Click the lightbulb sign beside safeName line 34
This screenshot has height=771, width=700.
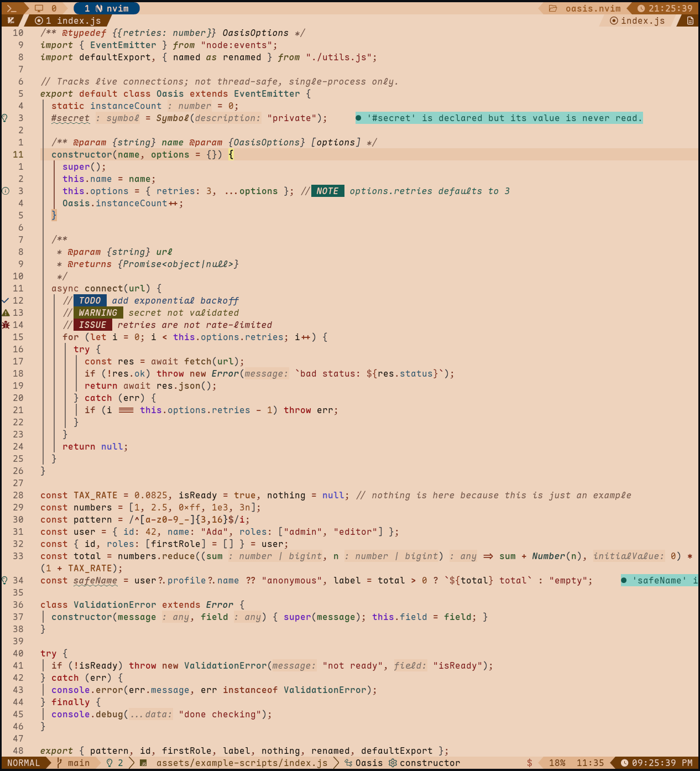[5, 580]
